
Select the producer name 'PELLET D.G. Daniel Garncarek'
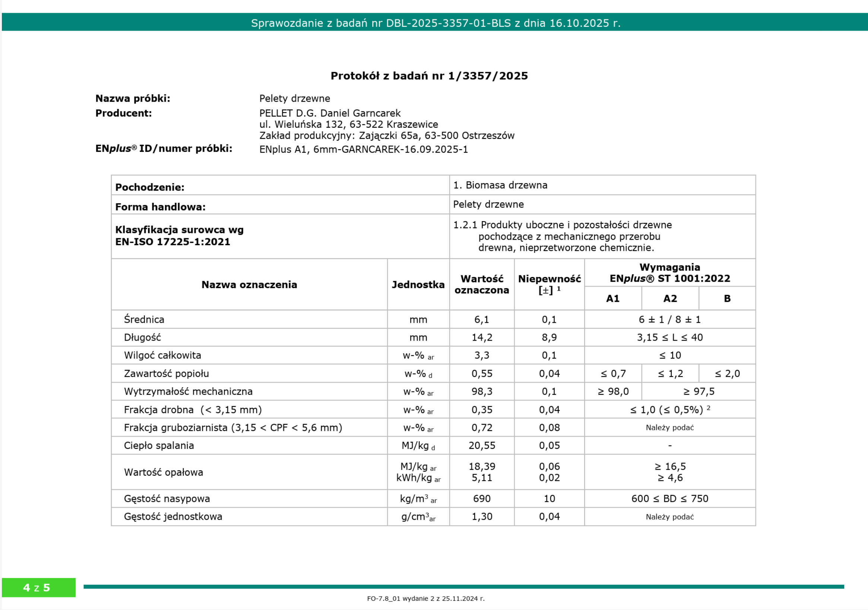(x=330, y=113)
